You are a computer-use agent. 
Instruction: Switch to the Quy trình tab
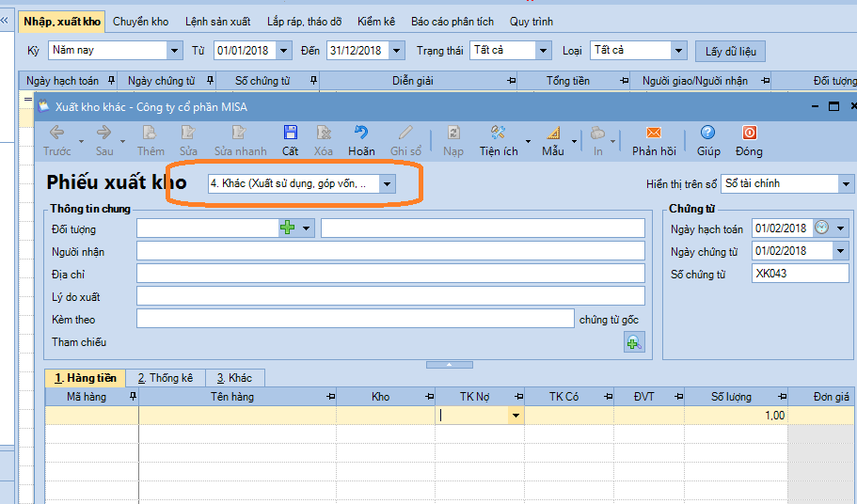(x=532, y=22)
